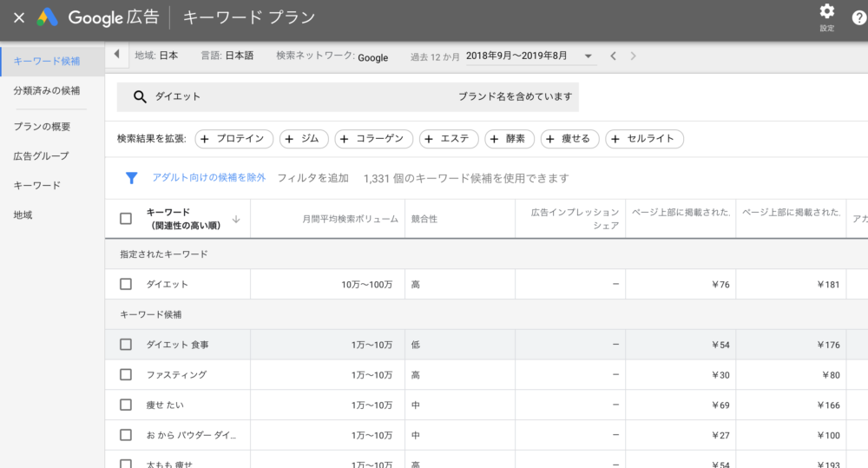Open プランの概要 in the sidebar

[42, 126]
